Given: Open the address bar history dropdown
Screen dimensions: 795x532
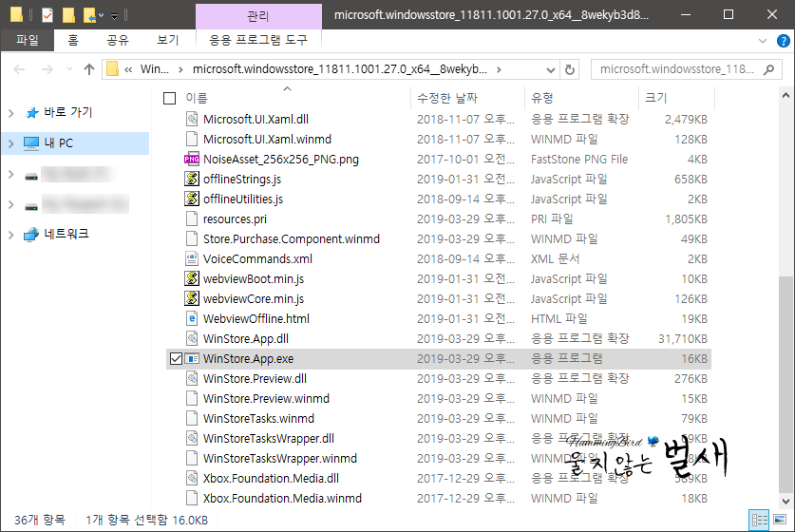Looking at the screenshot, I should click(551, 69).
